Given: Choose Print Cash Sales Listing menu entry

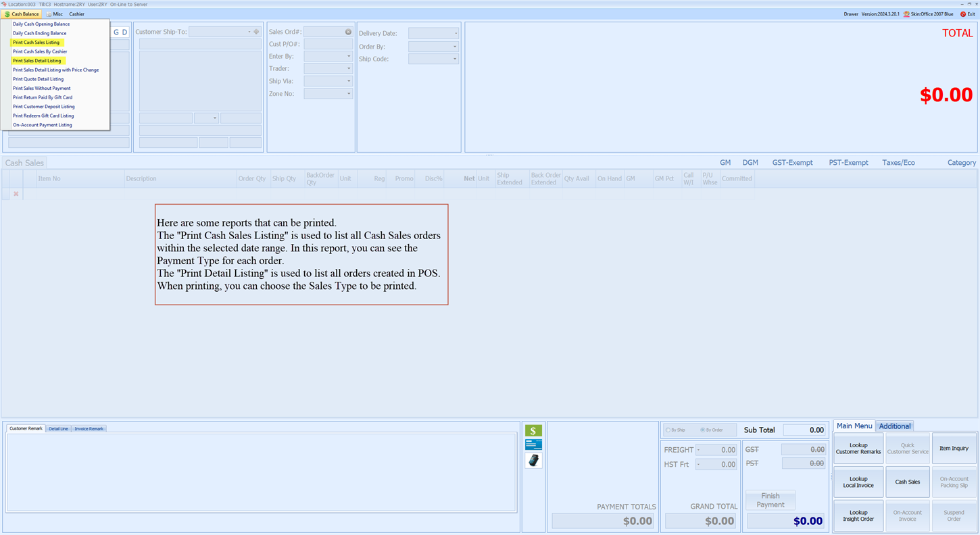Looking at the screenshot, I should [36, 43].
